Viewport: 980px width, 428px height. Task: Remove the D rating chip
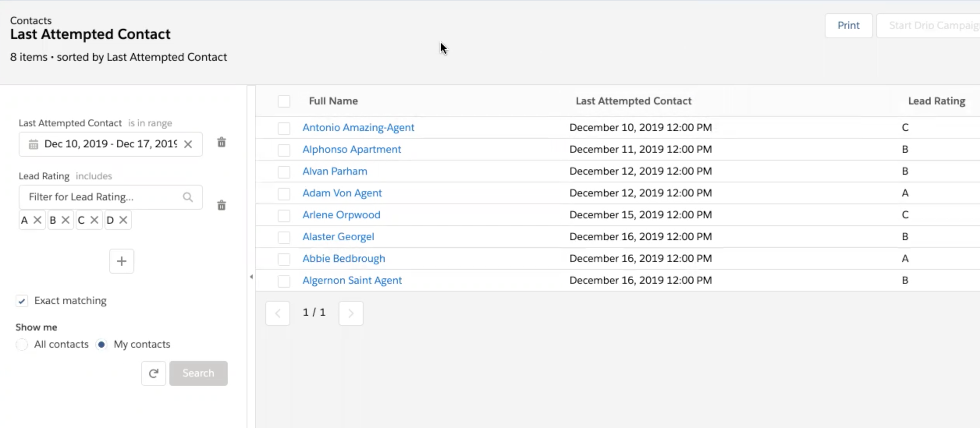click(124, 220)
